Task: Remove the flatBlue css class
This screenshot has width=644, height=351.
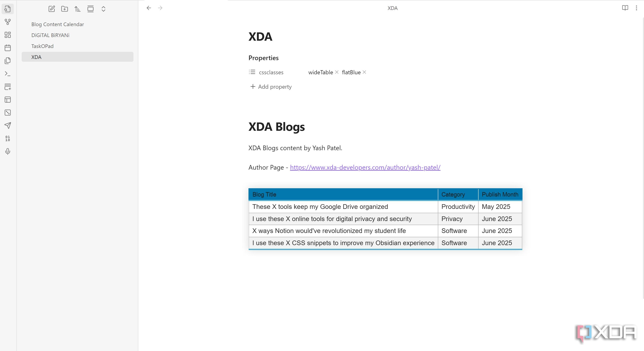Action: (364, 72)
